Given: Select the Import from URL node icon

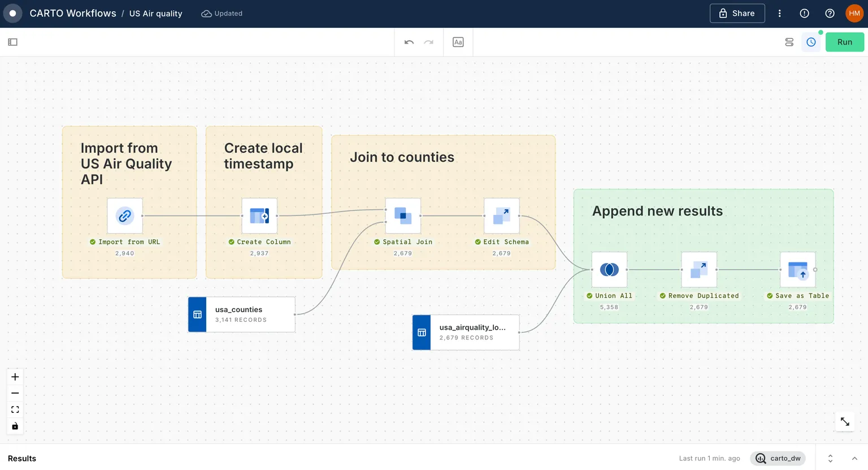Looking at the screenshot, I should pyautogui.click(x=125, y=215).
